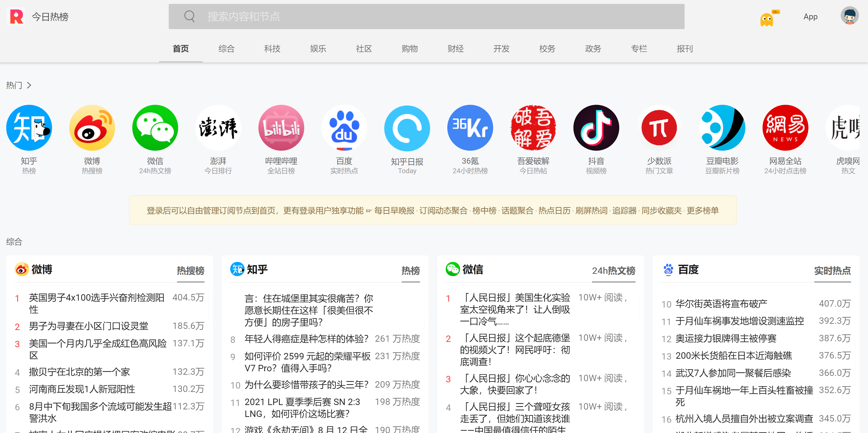Open the 追踪器 link in the banner

624,211
